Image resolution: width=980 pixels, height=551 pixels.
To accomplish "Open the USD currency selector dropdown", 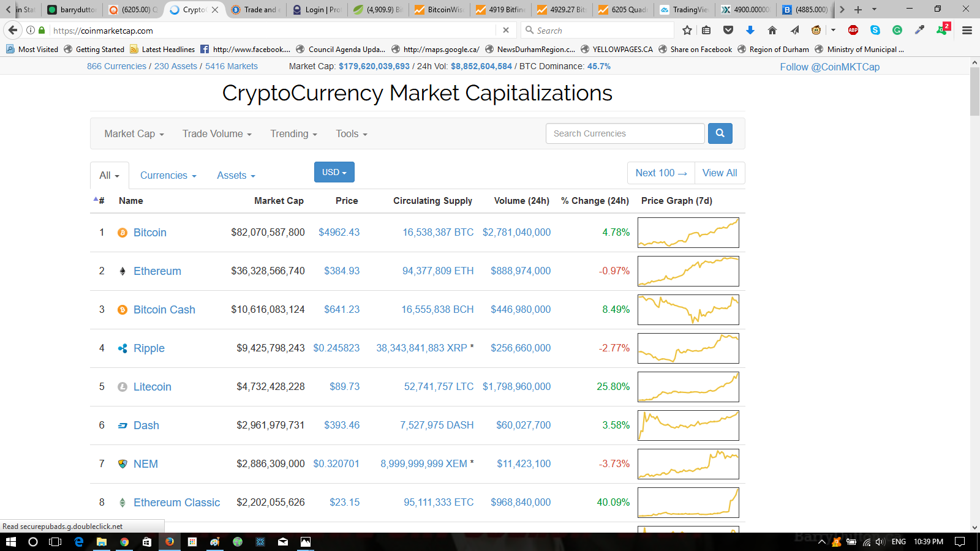I will click(x=334, y=172).
